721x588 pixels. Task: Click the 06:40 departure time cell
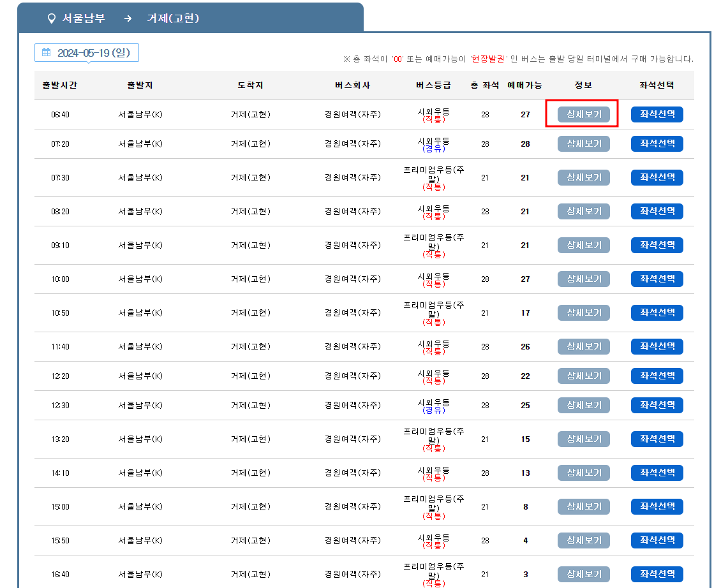[x=60, y=114]
